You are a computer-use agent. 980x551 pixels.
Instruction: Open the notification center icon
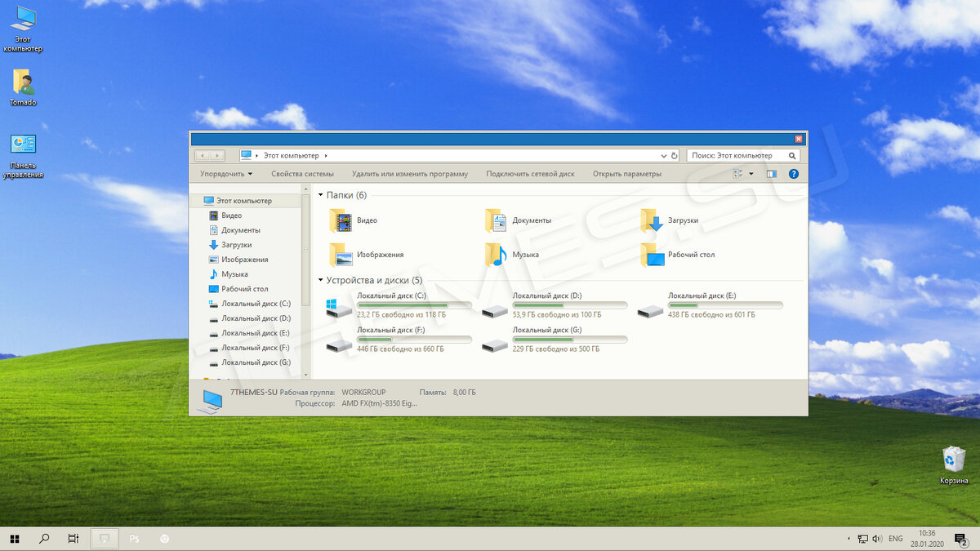(961, 539)
